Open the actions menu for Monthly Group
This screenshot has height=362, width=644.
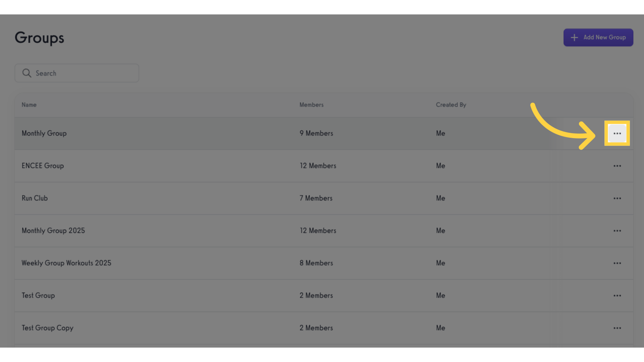pyautogui.click(x=617, y=133)
